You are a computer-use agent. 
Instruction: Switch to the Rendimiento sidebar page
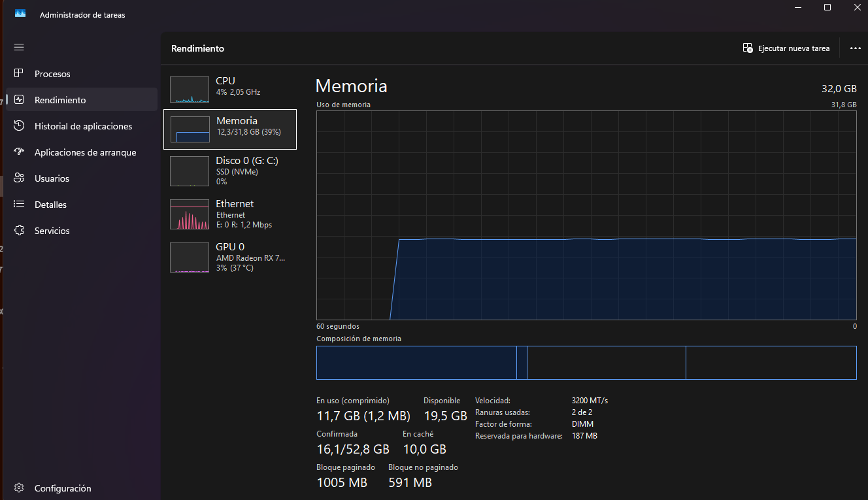pyautogui.click(x=60, y=100)
